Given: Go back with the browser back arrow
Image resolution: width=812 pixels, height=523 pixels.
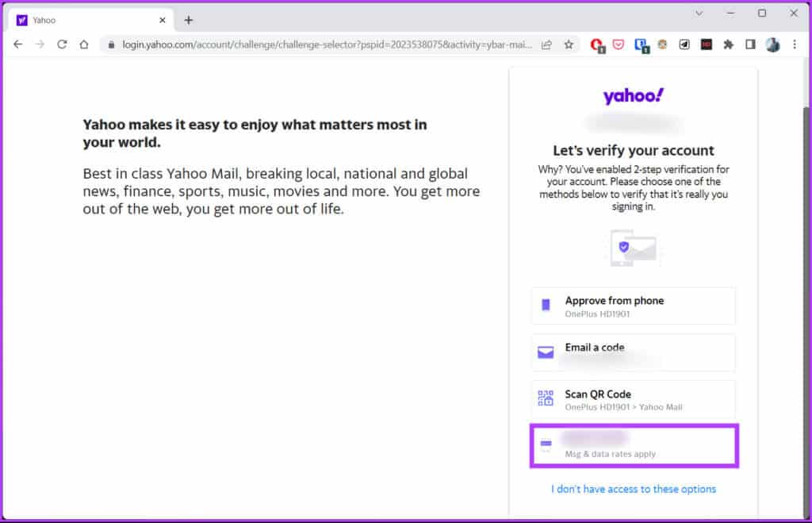Looking at the screenshot, I should click(x=18, y=44).
